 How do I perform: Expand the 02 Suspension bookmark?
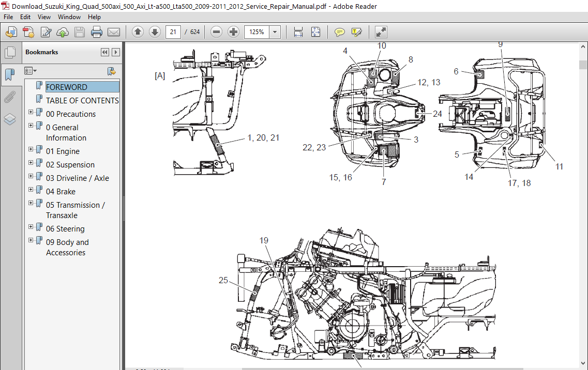click(31, 162)
